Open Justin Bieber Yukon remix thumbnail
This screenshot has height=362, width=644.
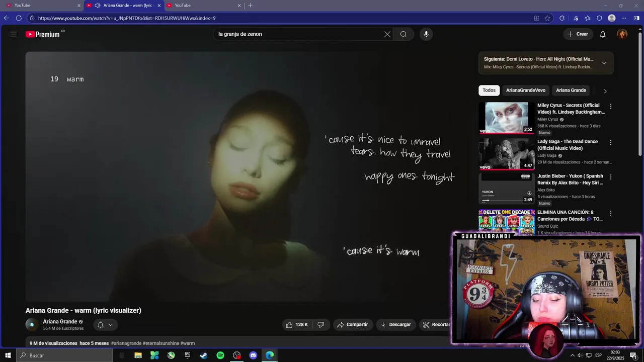click(506, 189)
